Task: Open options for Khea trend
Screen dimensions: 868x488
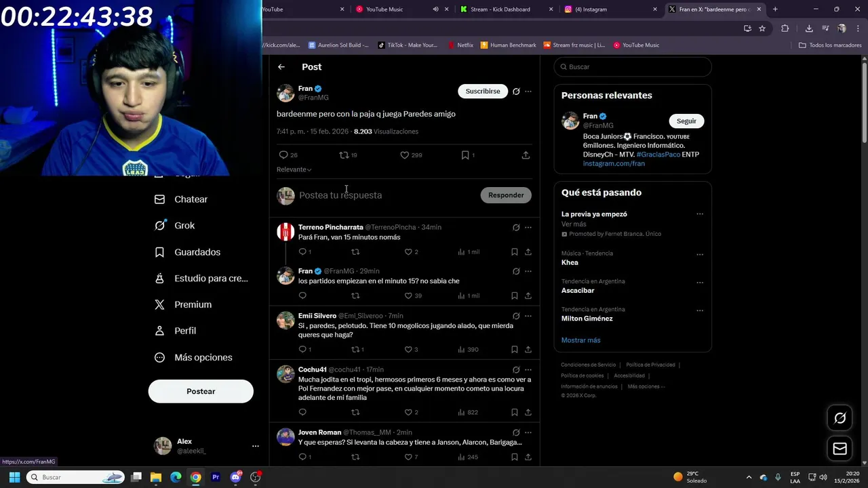Action: [x=700, y=255]
